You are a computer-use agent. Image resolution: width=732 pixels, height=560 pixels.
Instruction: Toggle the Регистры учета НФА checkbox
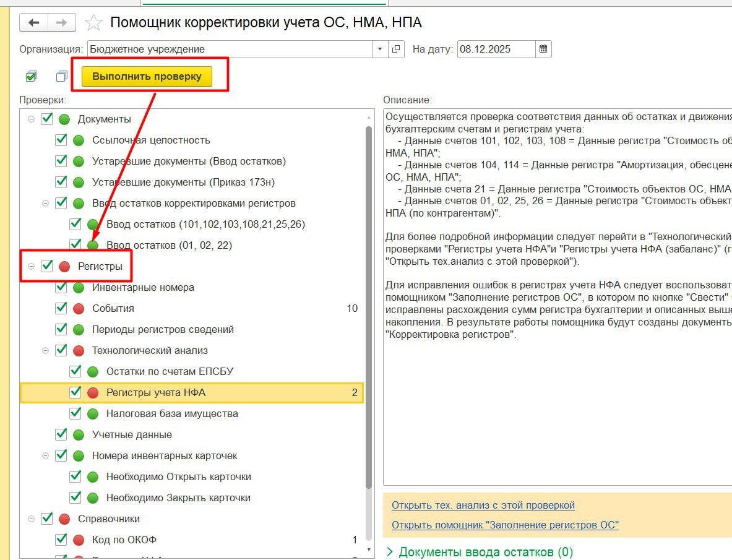pyautogui.click(x=75, y=392)
